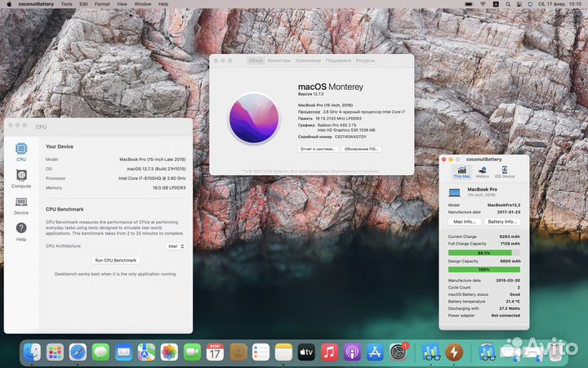Open the Device section in Geekbench sidebar
Screen dimensions: 588x368
coord(21,206)
